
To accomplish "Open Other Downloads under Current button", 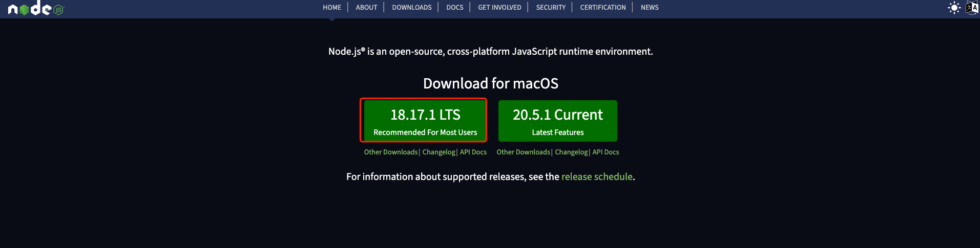I will pos(523,152).
